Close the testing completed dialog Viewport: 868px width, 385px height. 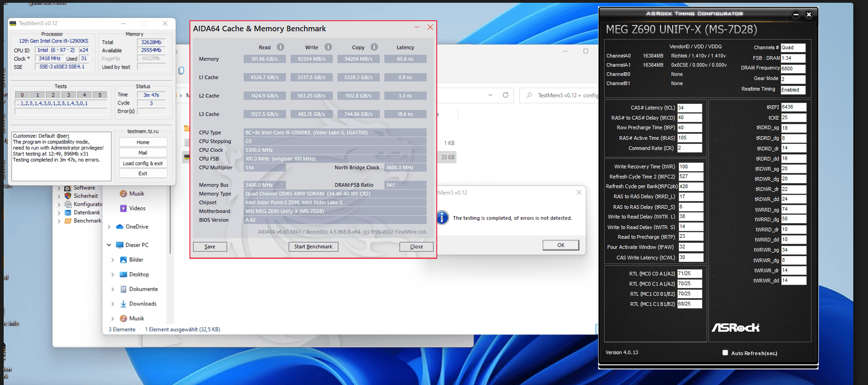[579, 192]
